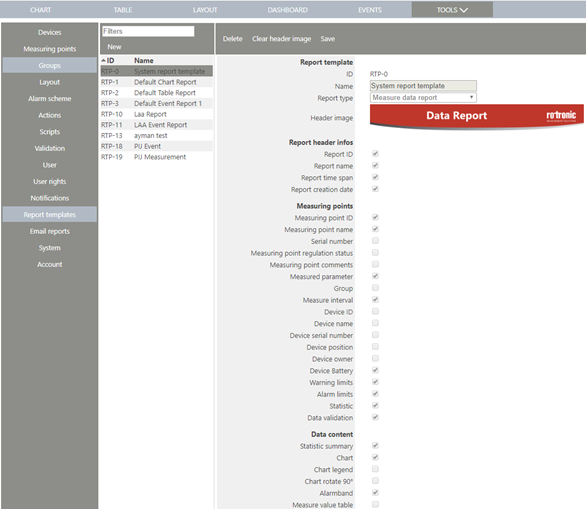Open Devices in the sidebar

tap(49, 33)
